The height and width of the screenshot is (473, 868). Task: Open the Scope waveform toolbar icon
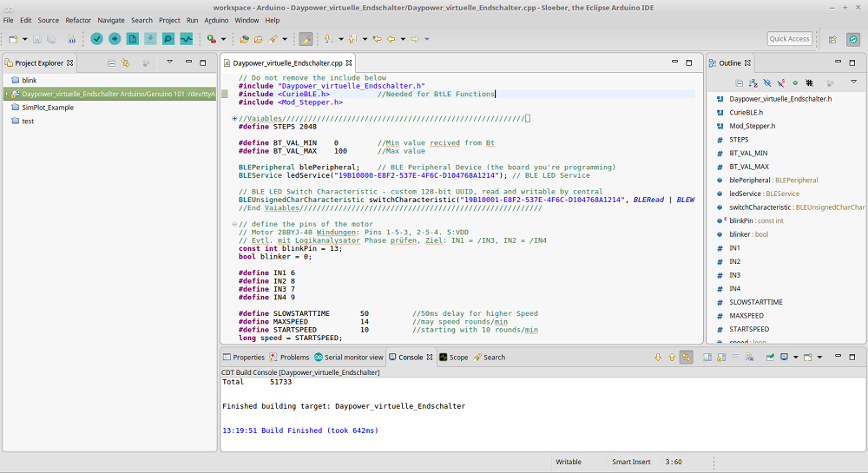(x=186, y=39)
